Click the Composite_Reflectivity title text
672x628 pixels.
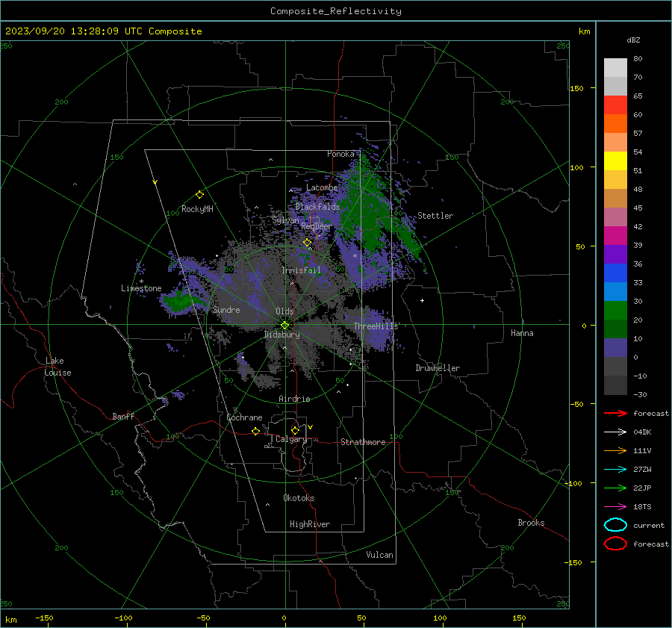pos(335,11)
